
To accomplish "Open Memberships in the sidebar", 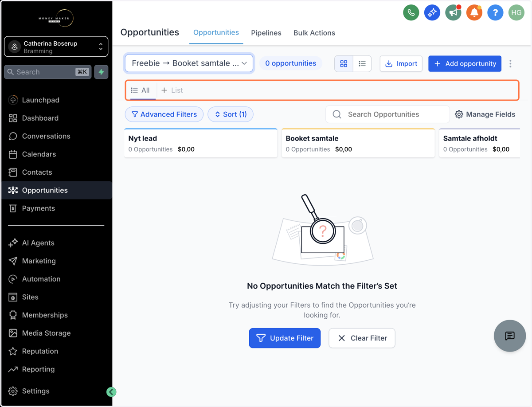I will (x=56, y=315).
